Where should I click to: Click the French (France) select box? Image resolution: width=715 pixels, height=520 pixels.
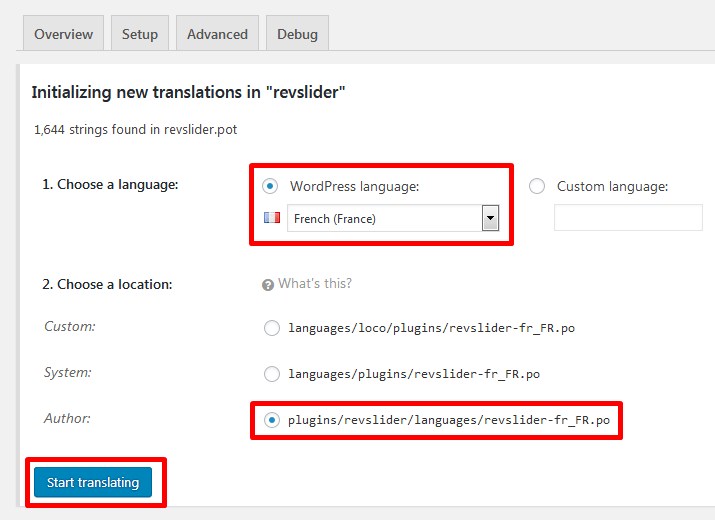click(393, 218)
